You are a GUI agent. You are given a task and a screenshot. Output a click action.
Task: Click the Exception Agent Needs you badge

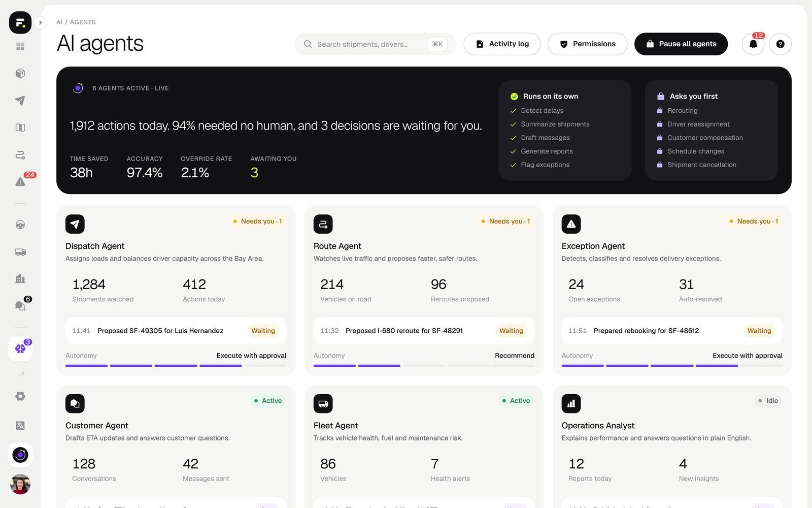point(754,221)
